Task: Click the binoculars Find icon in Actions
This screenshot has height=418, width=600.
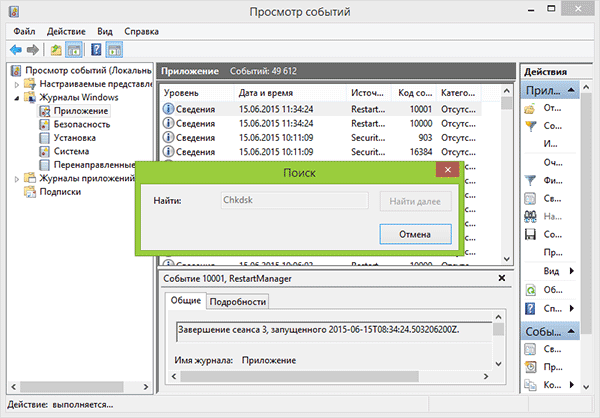Action: pyautogui.click(x=530, y=217)
